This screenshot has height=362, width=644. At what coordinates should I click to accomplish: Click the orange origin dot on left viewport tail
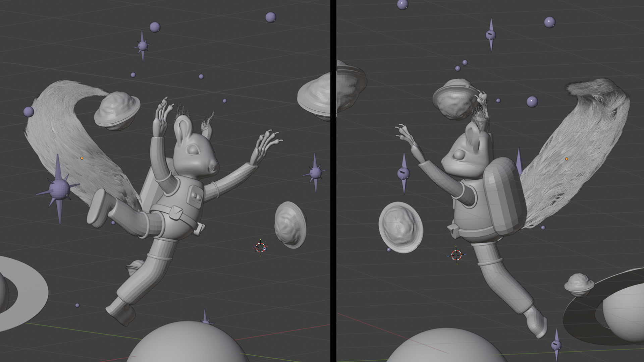(x=82, y=158)
